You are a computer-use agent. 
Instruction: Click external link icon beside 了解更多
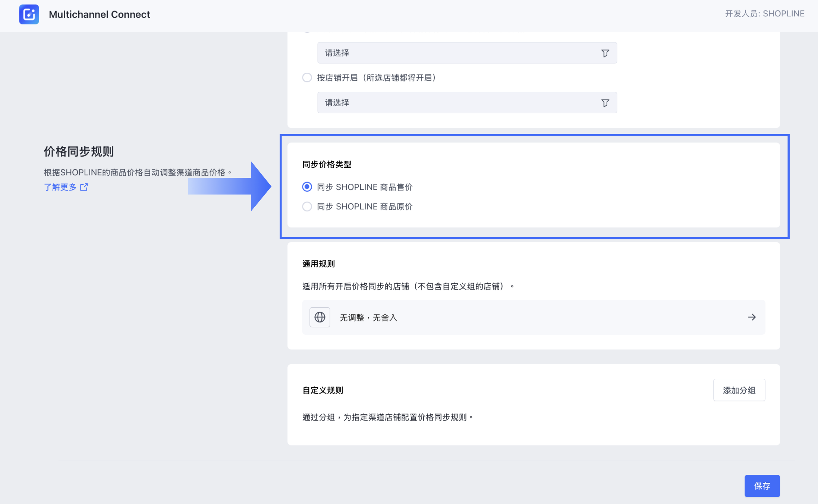pos(84,187)
